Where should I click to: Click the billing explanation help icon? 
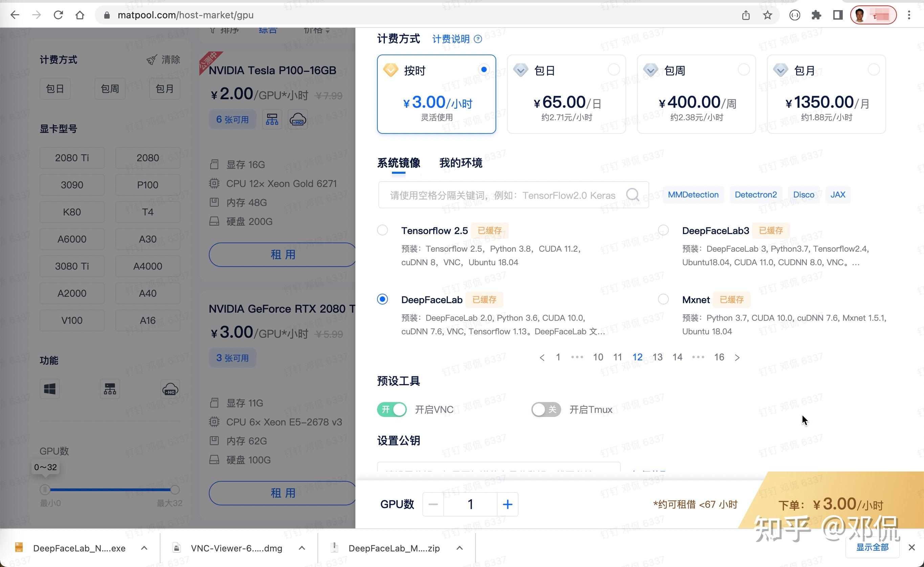point(478,39)
